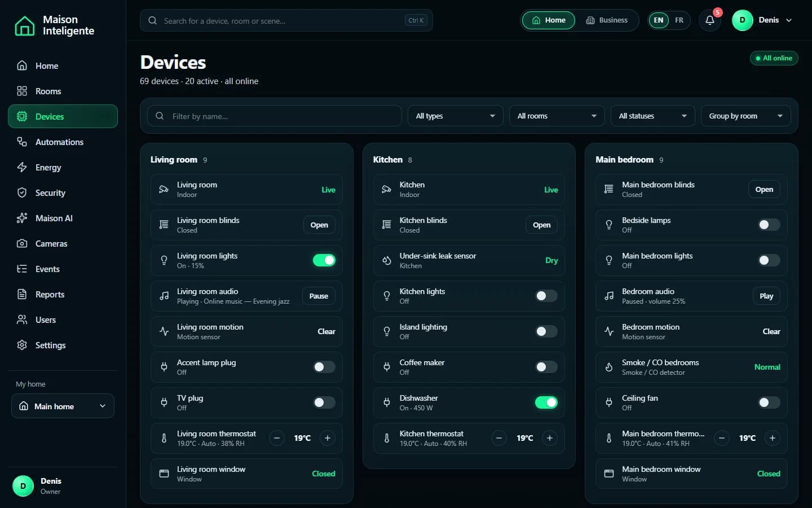This screenshot has height=508, width=812.
Task: Play the Bedroom audio
Action: tap(766, 296)
